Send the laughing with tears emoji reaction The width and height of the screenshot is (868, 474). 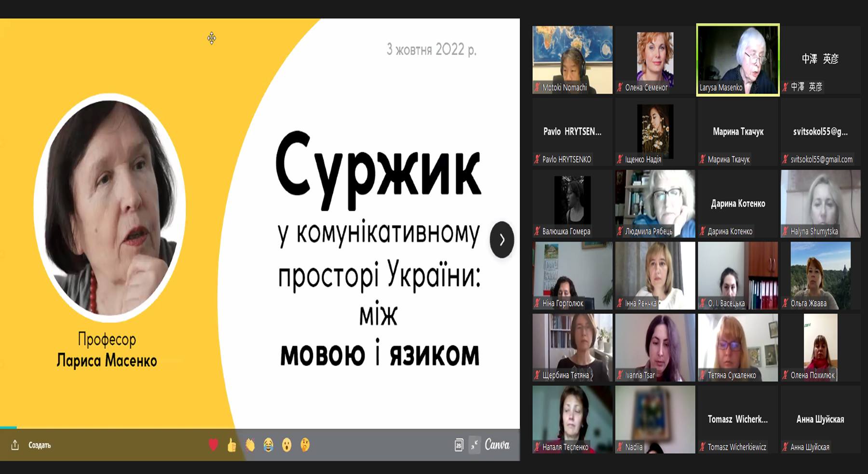click(269, 445)
